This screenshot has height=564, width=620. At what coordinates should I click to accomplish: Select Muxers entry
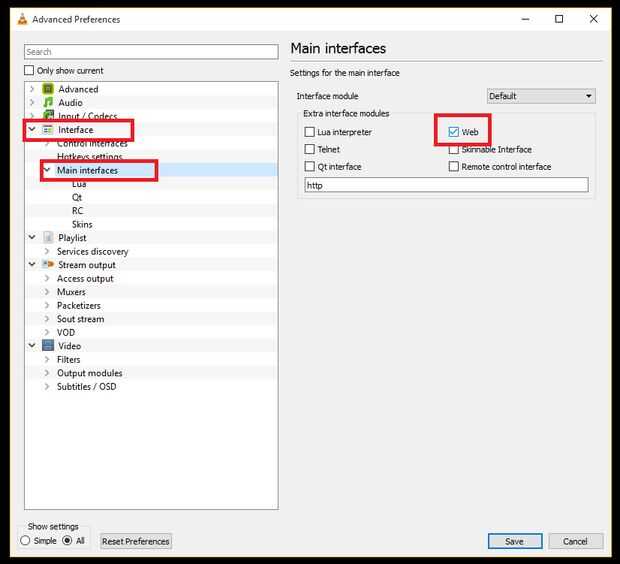[71, 292]
